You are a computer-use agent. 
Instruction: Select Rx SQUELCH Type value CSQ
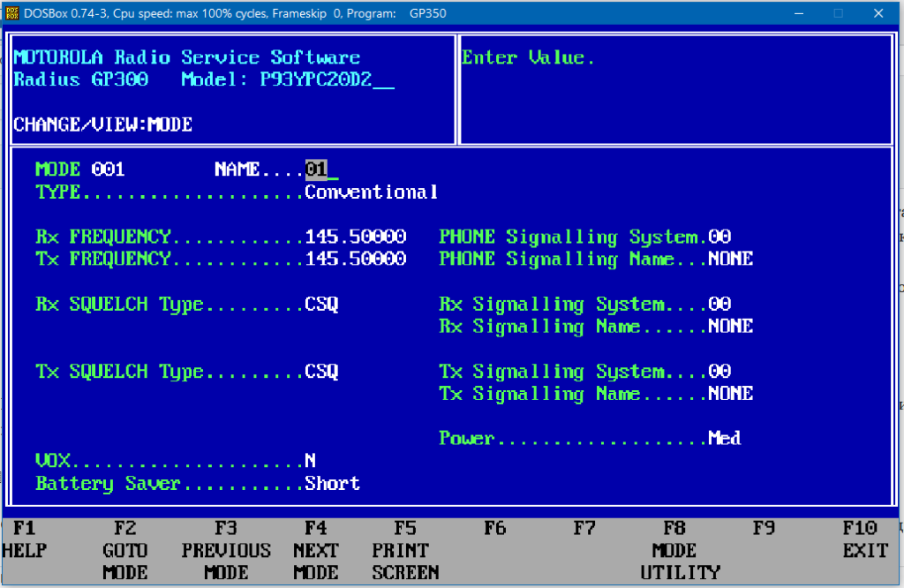pos(321,304)
